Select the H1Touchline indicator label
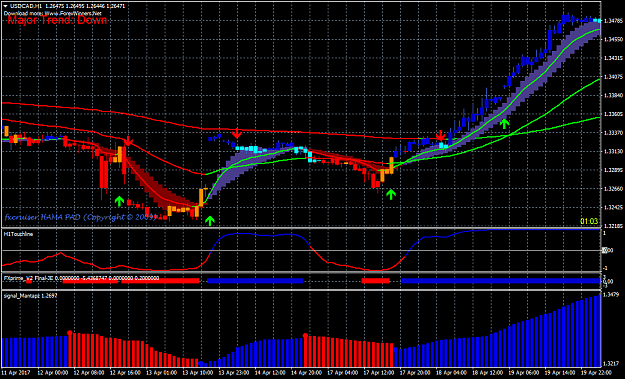This screenshot has width=625, height=379. pos(18,234)
